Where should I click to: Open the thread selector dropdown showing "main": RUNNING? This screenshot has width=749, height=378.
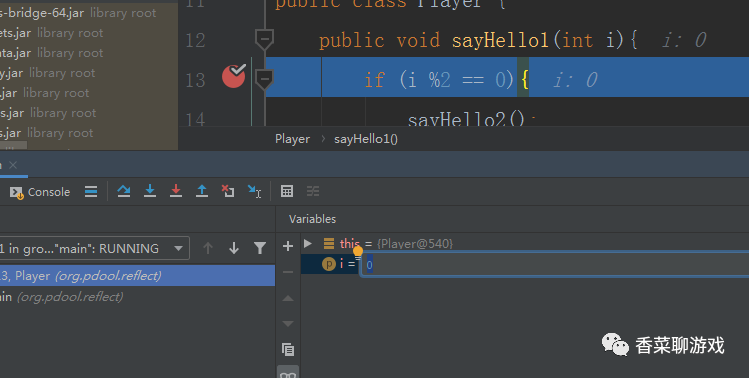pyautogui.click(x=94, y=248)
